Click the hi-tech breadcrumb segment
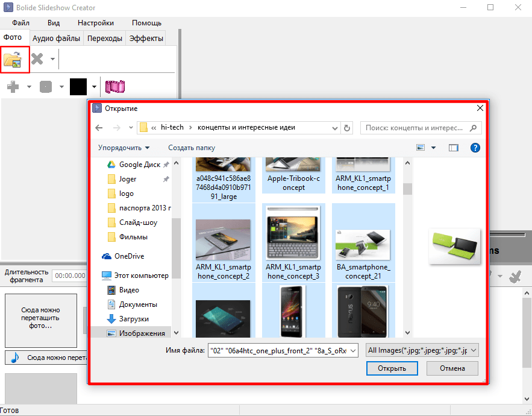Viewport: 532px width, 416px height. [x=172, y=127]
